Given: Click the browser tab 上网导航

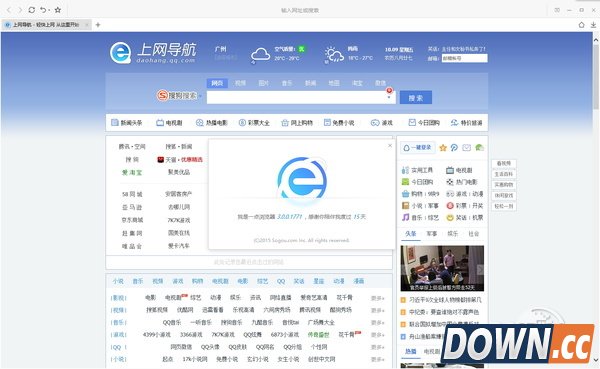Looking at the screenshot, I should (46, 25).
